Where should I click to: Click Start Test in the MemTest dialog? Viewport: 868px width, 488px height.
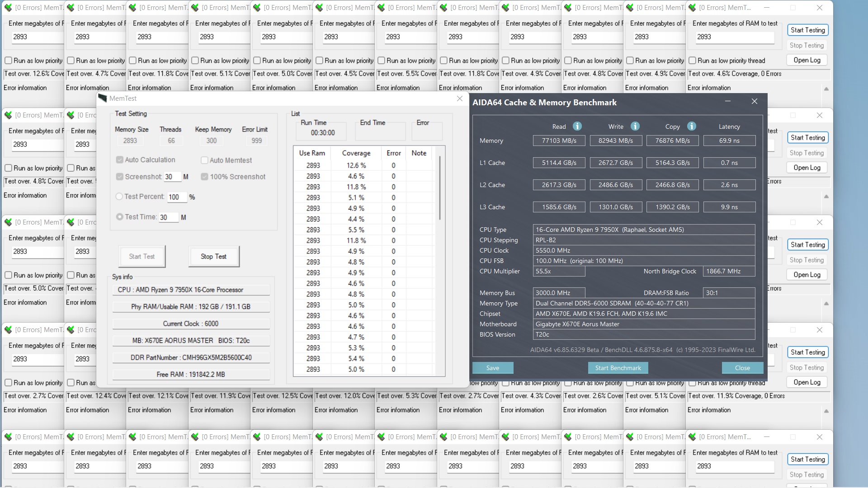pos(142,256)
